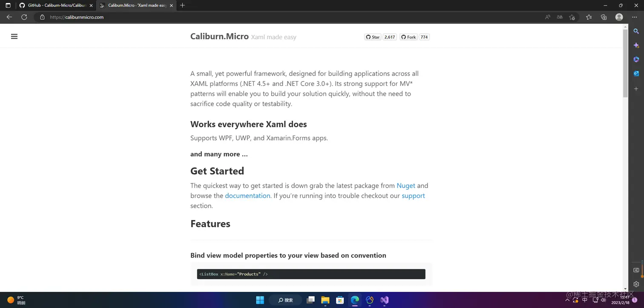Viewport: 644px width, 308px height.
Task: Open the weather widget showing 9°C
Action: 16,300
